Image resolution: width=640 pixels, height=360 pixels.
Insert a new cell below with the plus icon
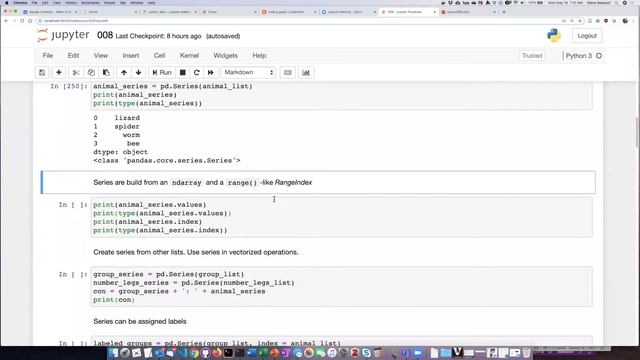click(59, 73)
